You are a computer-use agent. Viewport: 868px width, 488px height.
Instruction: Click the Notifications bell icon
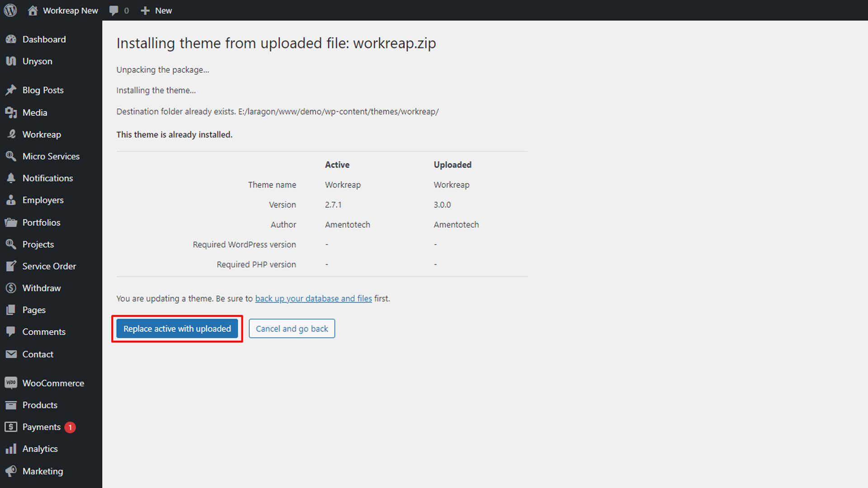(11, 178)
